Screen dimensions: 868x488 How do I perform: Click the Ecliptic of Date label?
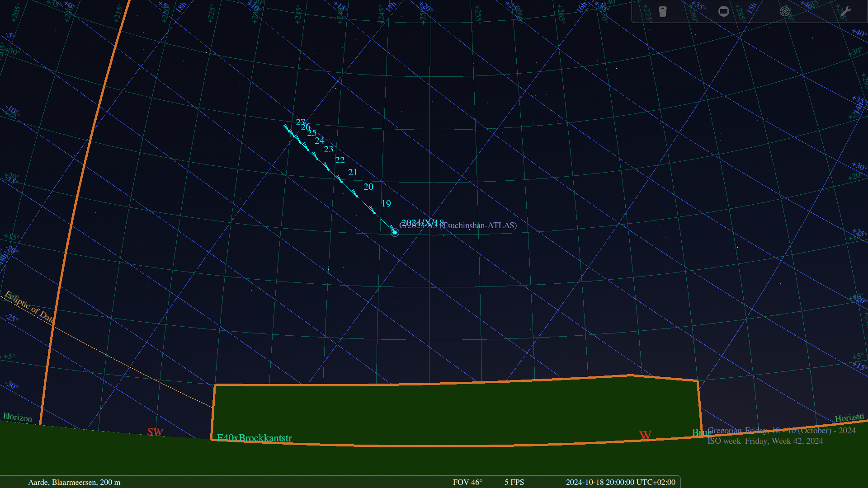tap(29, 307)
